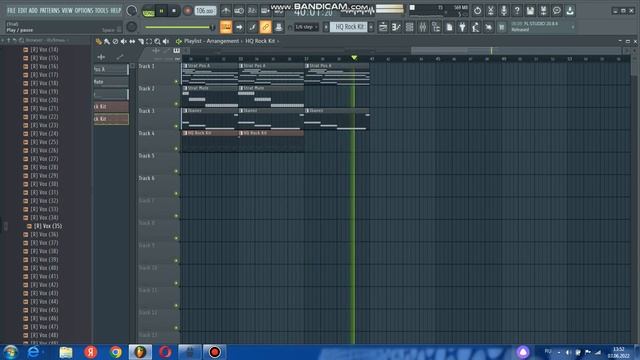Open the Mixer view icon
Image resolution: width=640 pixels, height=360 pixels.
(x=422, y=27)
